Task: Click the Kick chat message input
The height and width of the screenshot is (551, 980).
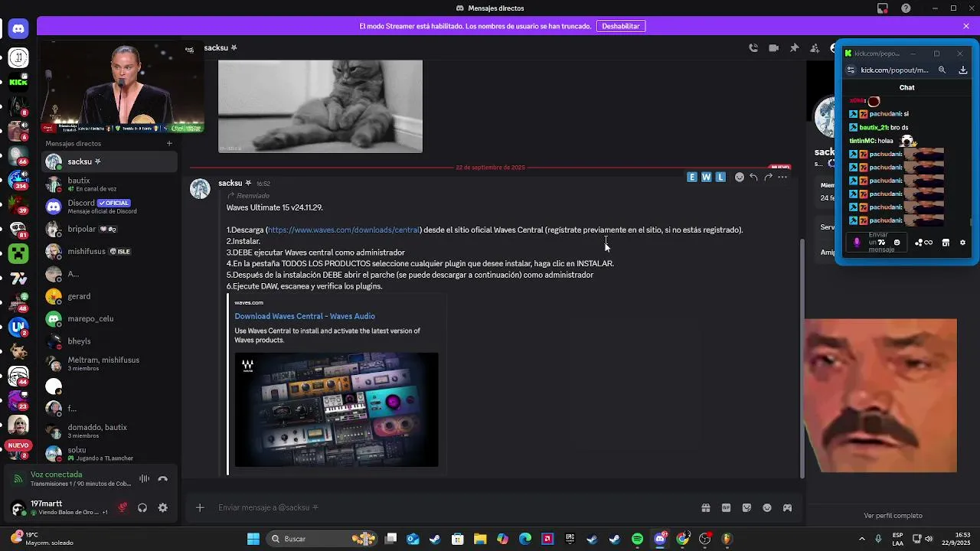Action: point(878,243)
